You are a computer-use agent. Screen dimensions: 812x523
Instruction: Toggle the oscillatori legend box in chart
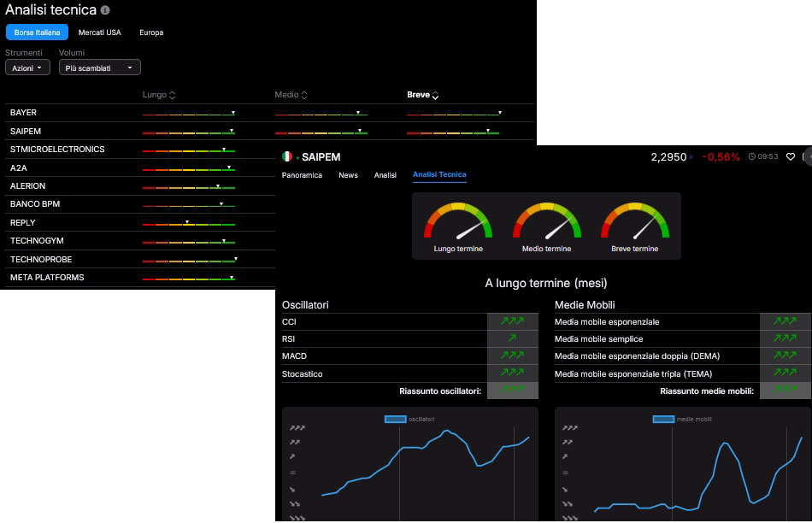click(395, 419)
